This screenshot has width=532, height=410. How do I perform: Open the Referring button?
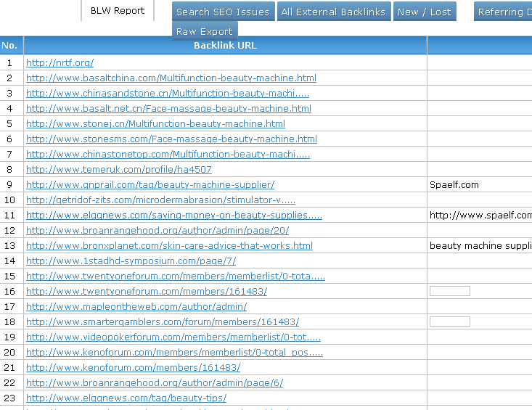tap(503, 12)
